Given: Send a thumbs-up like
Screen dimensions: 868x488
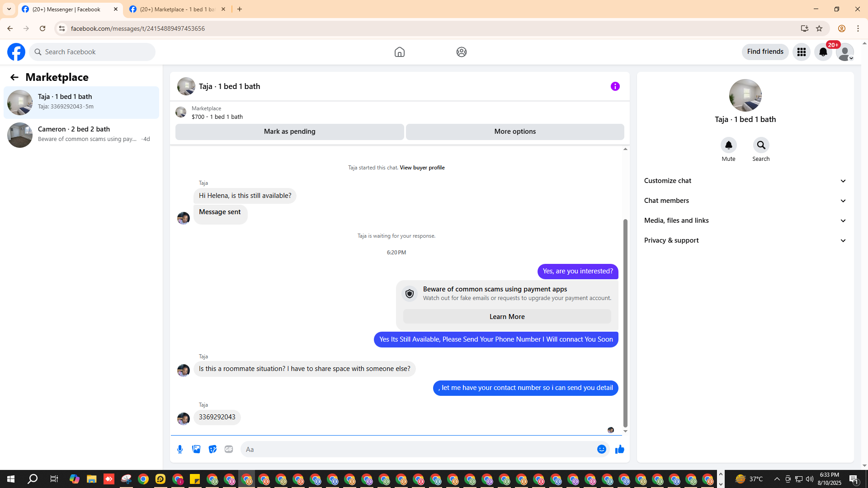Looking at the screenshot, I should click(x=619, y=449).
